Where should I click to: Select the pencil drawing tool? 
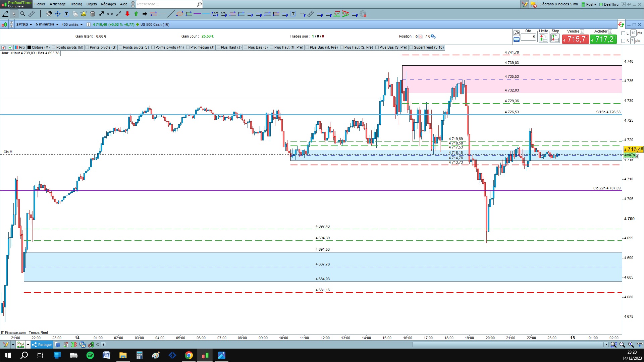click(x=5, y=14)
